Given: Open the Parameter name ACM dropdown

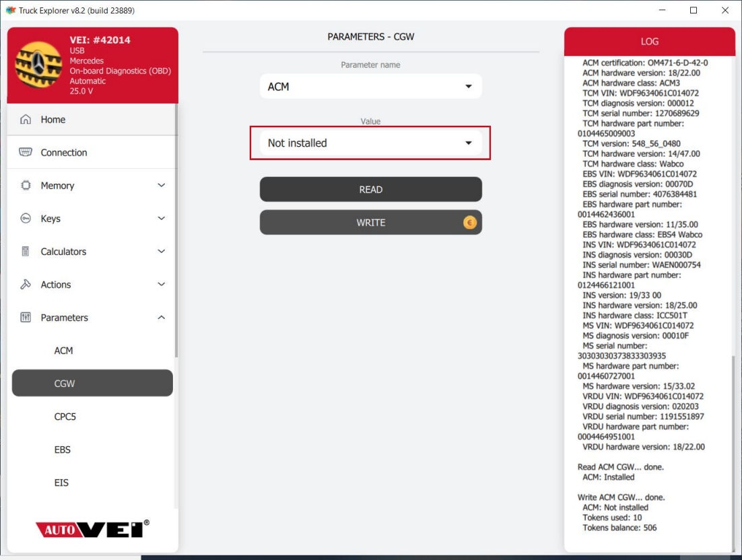Looking at the screenshot, I should pyautogui.click(x=370, y=87).
